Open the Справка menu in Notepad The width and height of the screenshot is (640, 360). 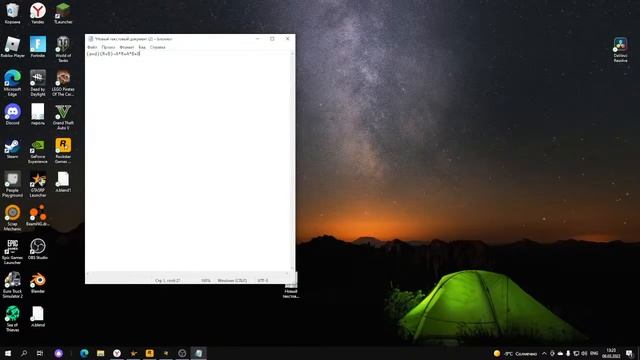[158, 47]
